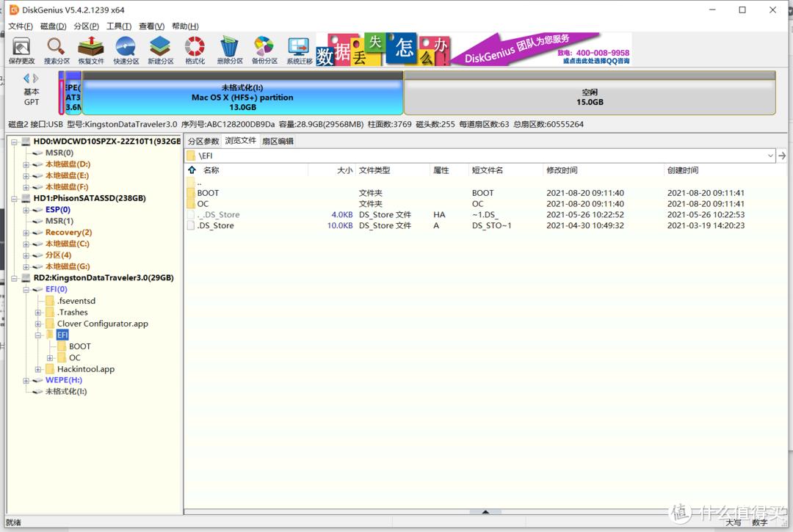Switch to Partition Parameters (分区参数) tab
The width and height of the screenshot is (793, 532).
pos(203,141)
